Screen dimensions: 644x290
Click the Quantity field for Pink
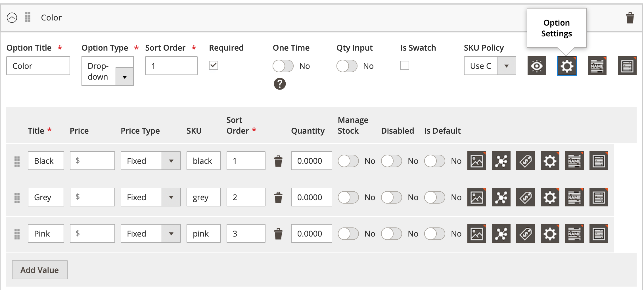(x=311, y=233)
